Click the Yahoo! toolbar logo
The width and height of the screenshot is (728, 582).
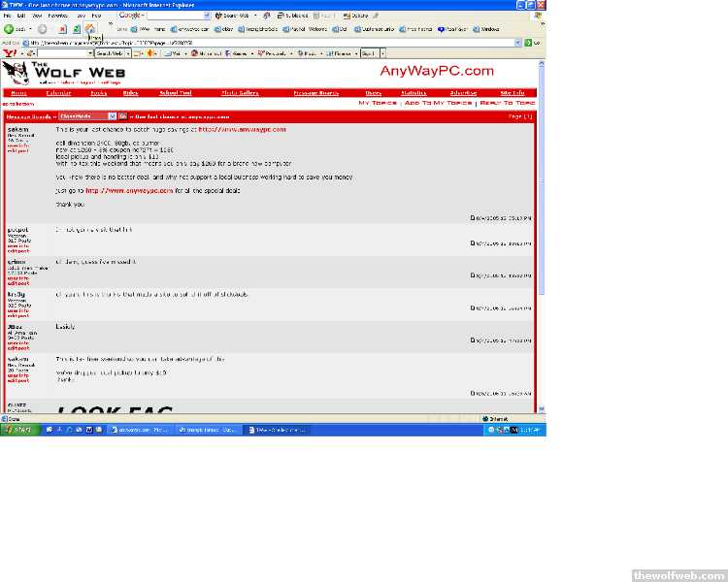[9, 53]
